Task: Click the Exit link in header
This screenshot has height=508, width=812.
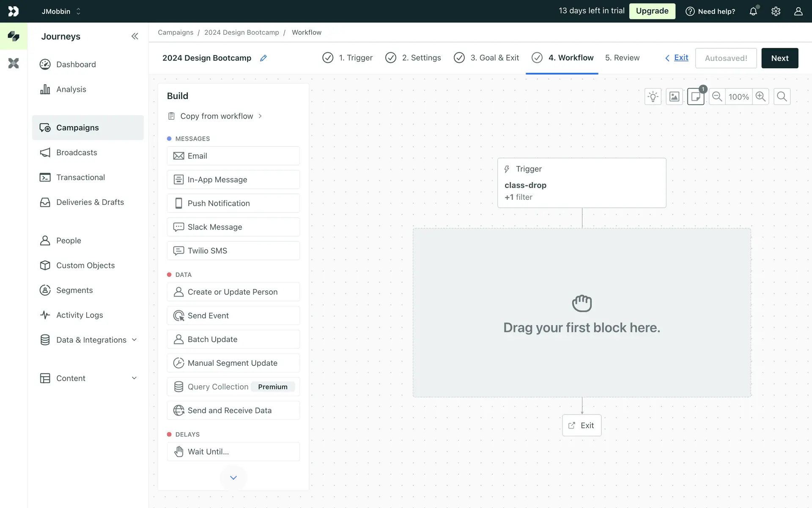Action: [x=681, y=58]
